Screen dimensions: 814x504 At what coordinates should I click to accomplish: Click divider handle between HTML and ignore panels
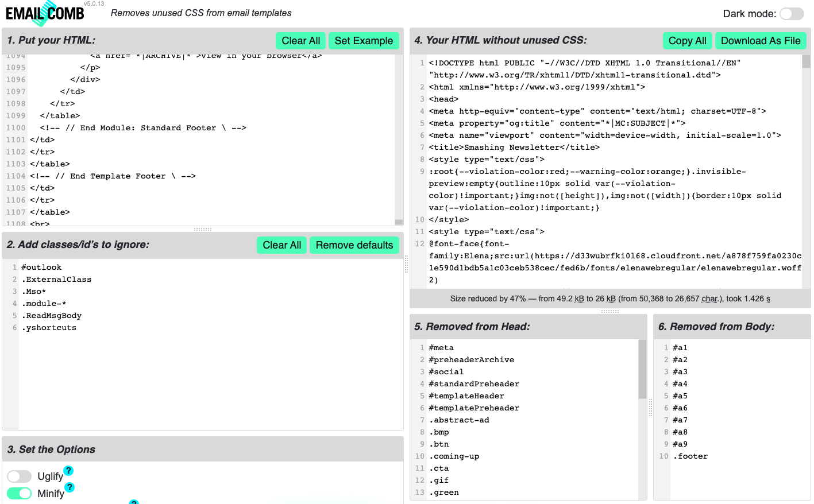tap(203, 229)
